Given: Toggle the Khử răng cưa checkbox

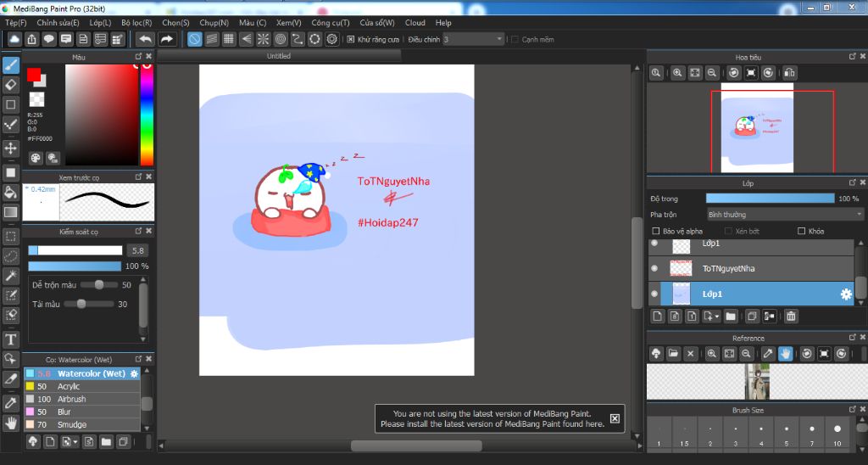Looking at the screenshot, I should point(351,39).
